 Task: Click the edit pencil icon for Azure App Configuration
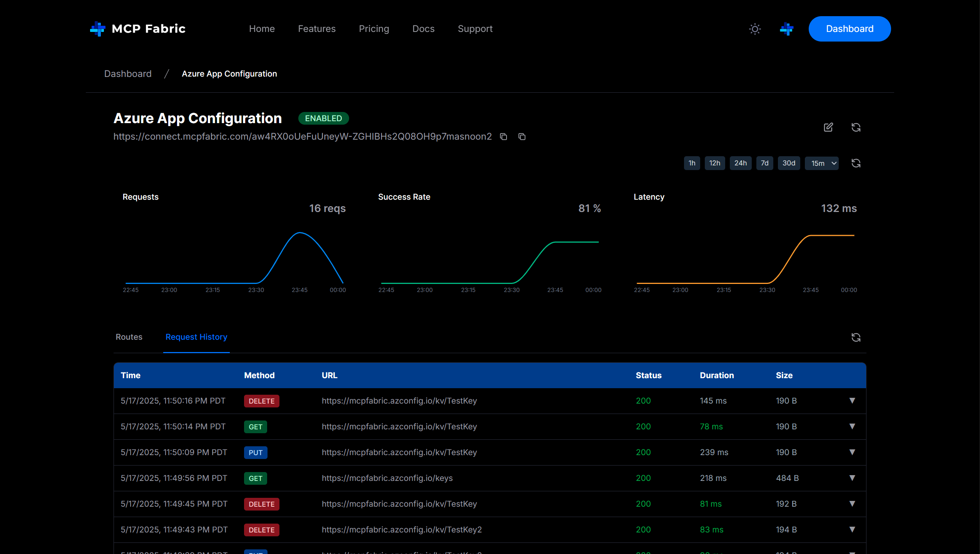828,127
